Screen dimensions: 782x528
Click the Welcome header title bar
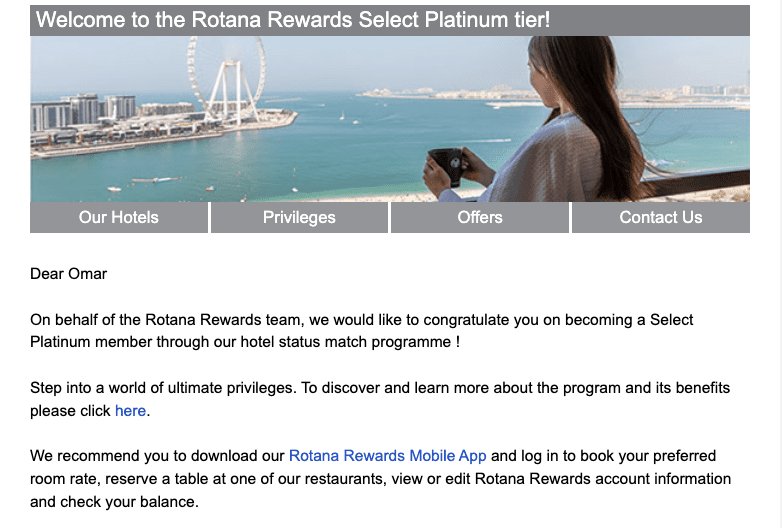click(390, 20)
